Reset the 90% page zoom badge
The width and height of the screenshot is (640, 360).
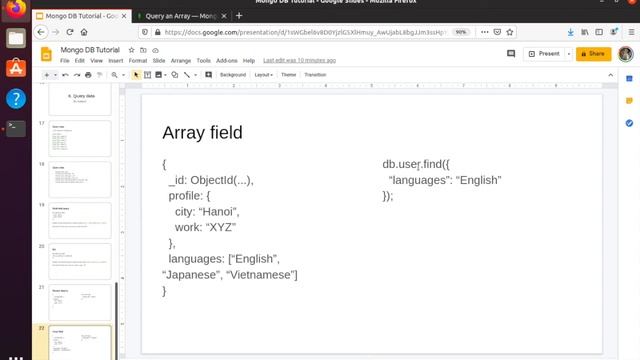click(461, 32)
